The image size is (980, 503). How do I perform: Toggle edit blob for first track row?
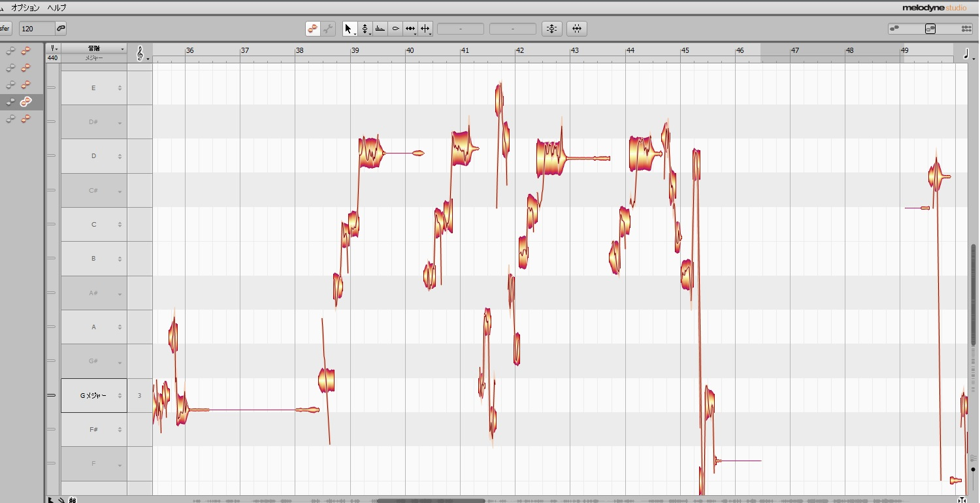coord(26,51)
